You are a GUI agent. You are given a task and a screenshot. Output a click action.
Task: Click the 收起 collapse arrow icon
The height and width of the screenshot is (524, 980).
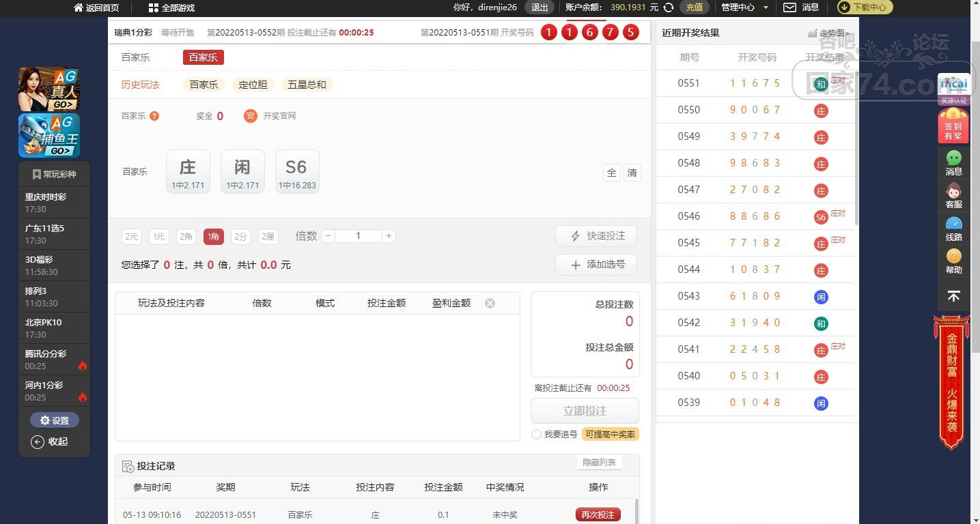38,442
